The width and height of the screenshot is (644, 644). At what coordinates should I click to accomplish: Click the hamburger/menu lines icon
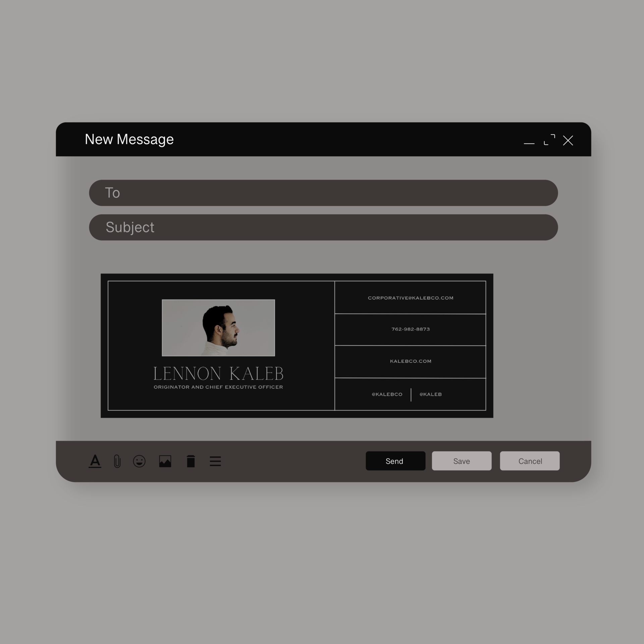(x=216, y=461)
